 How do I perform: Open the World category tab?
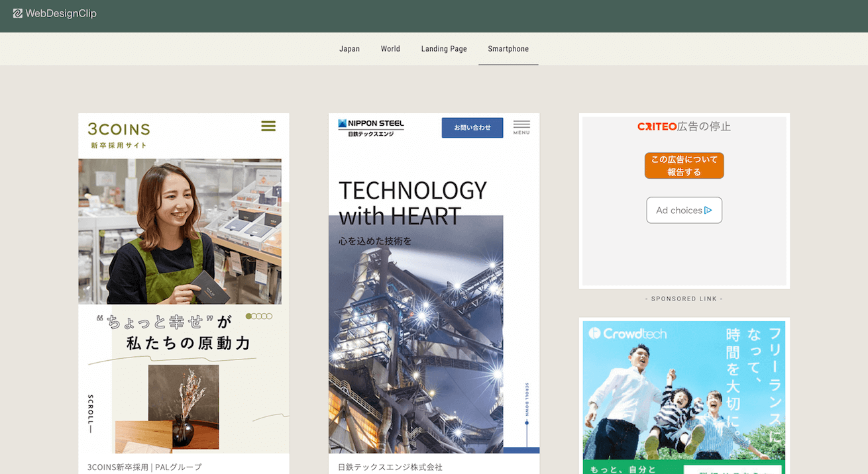coord(390,49)
